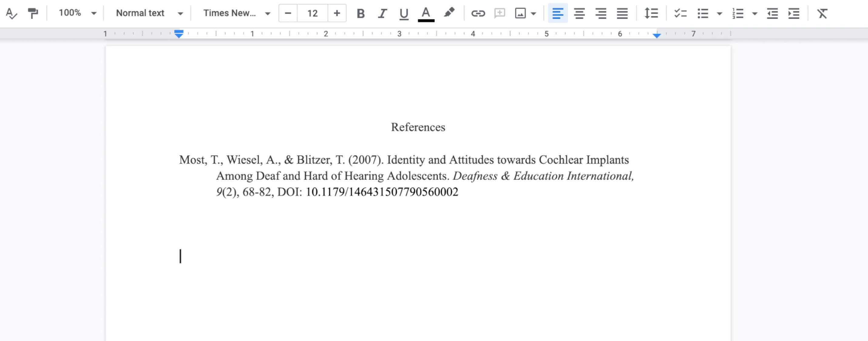Click the References heading text
The height and width of the screenshot is (341, 868).
pos(418,127)
